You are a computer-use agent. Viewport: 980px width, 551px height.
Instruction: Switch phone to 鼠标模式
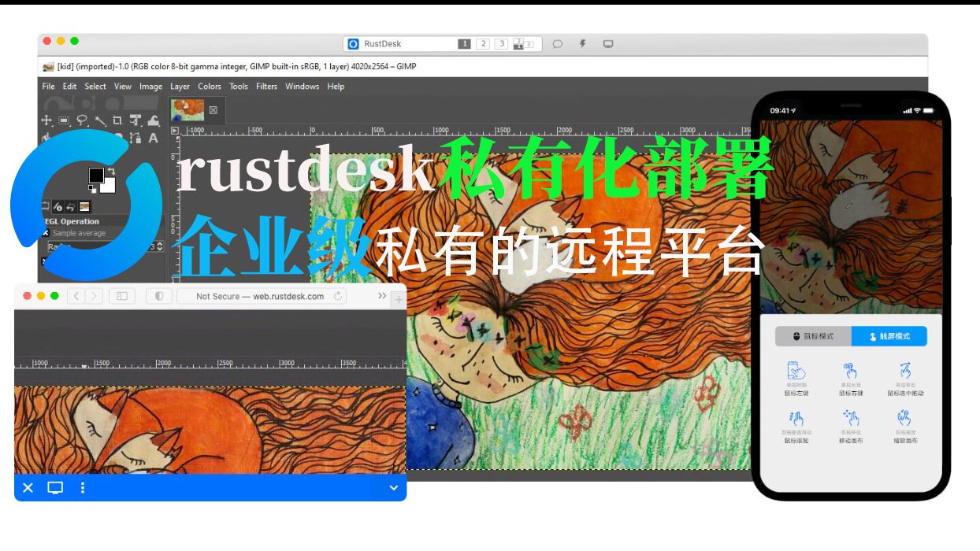coord(814,336)
